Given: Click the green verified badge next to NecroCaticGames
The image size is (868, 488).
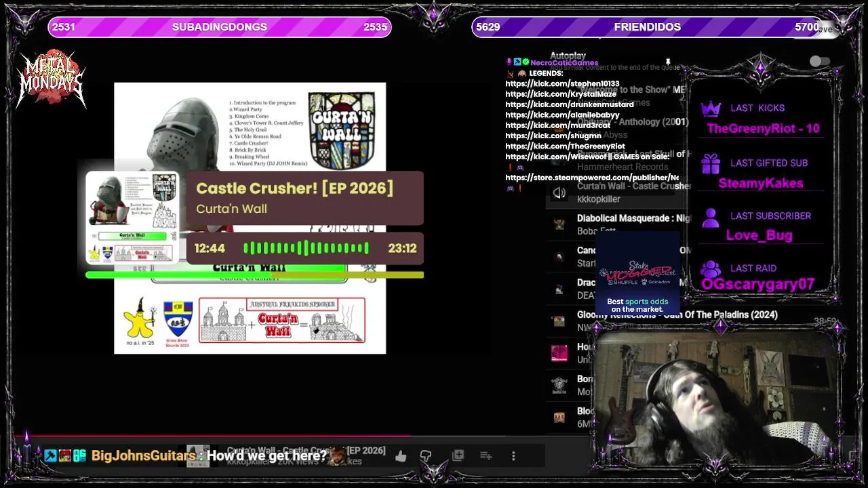Looking at the screenshot, I should tap(526, 62).
